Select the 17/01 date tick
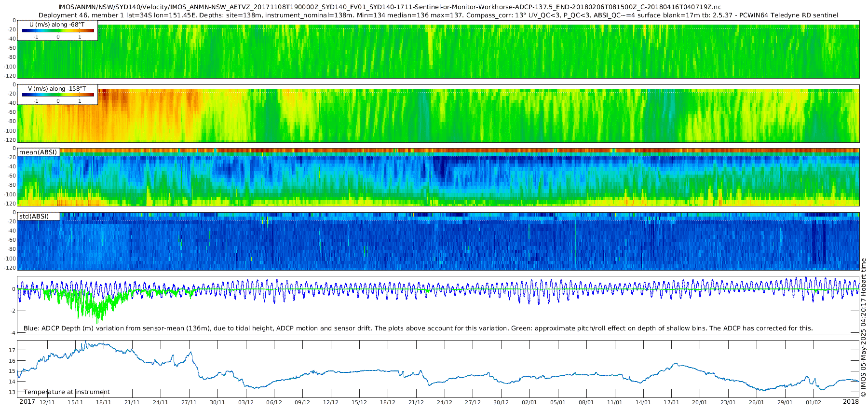Viewport: 868px width, 410px height. pyautogui.click(x=671, y=402)
